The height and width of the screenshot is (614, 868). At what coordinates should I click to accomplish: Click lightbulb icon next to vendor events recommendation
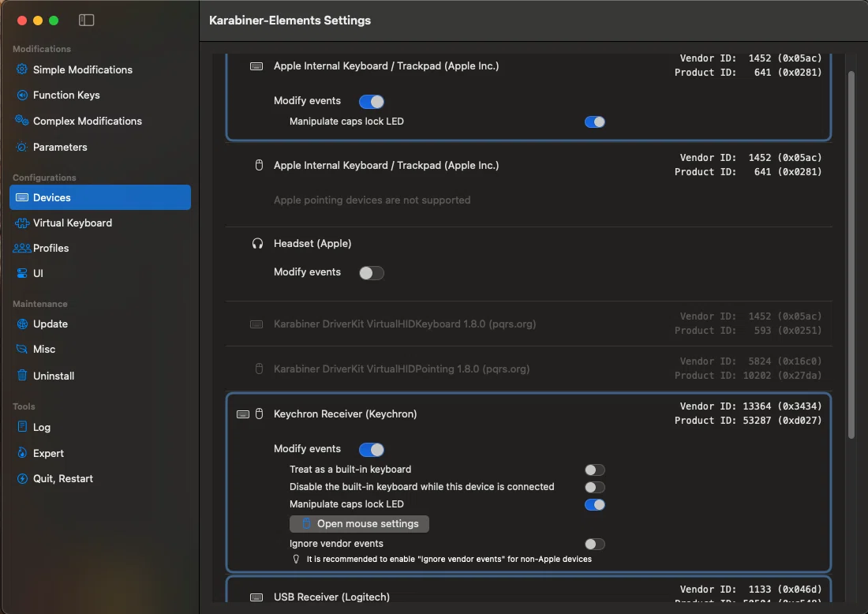tap(296, 560)
